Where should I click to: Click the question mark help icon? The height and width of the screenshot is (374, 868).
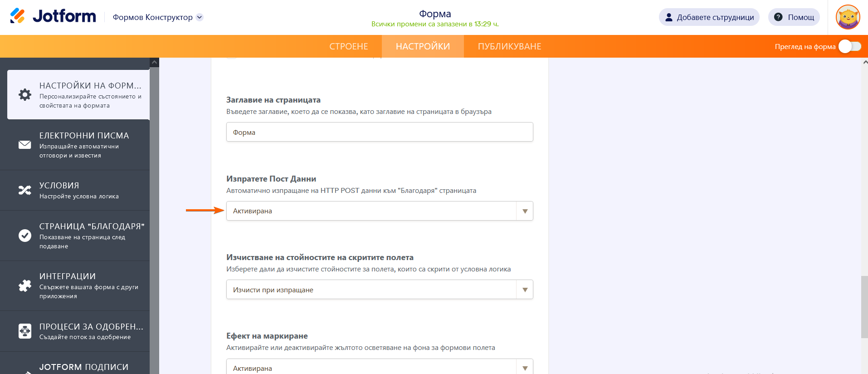tap(778, 17)
